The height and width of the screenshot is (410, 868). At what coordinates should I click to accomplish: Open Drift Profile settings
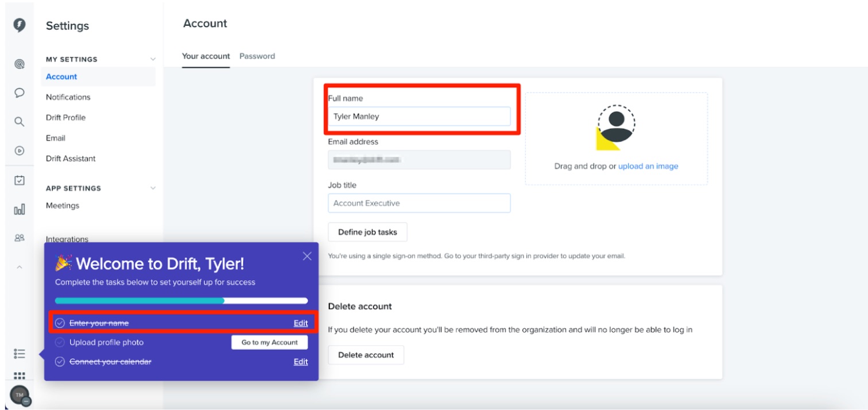[65, 118]
